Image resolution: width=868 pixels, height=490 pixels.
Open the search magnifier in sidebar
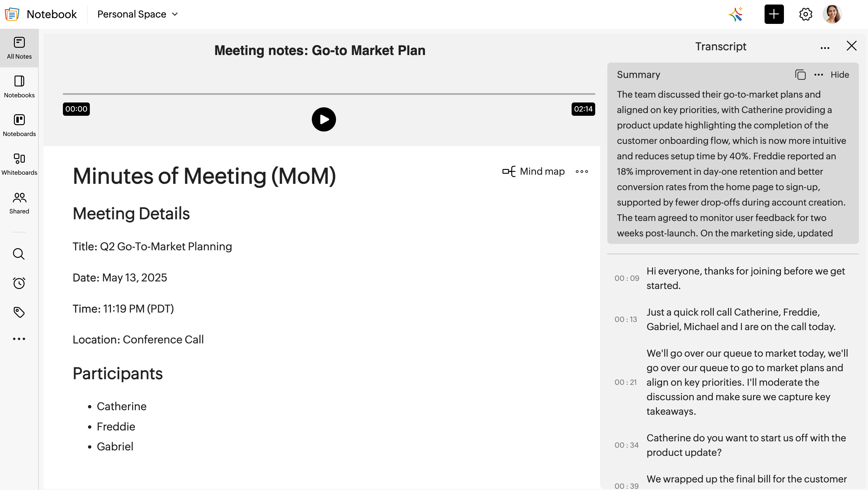[19, 254]
